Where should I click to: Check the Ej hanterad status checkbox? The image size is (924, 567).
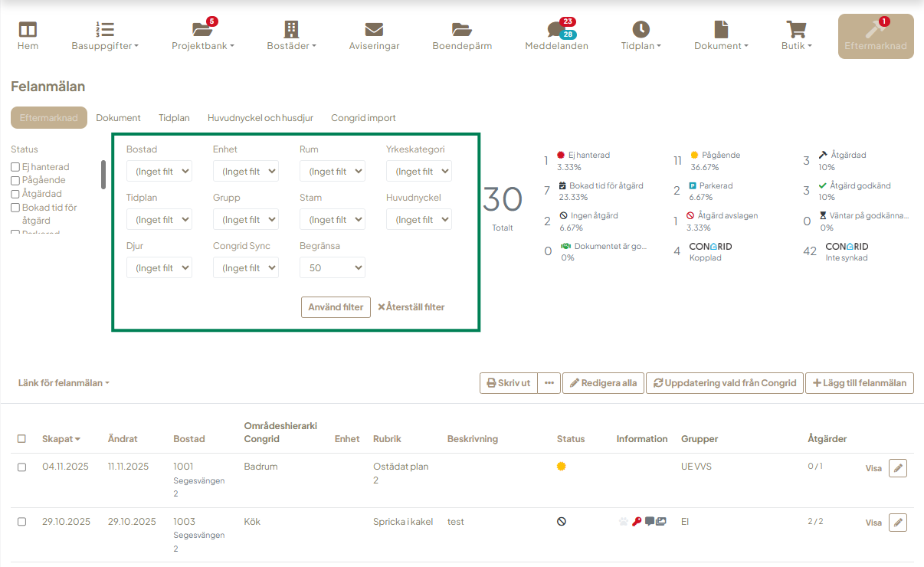coord(15,167)
